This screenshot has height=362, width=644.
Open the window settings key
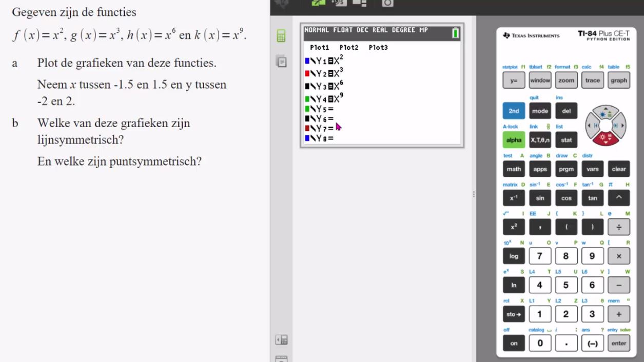tap(540, 81)
